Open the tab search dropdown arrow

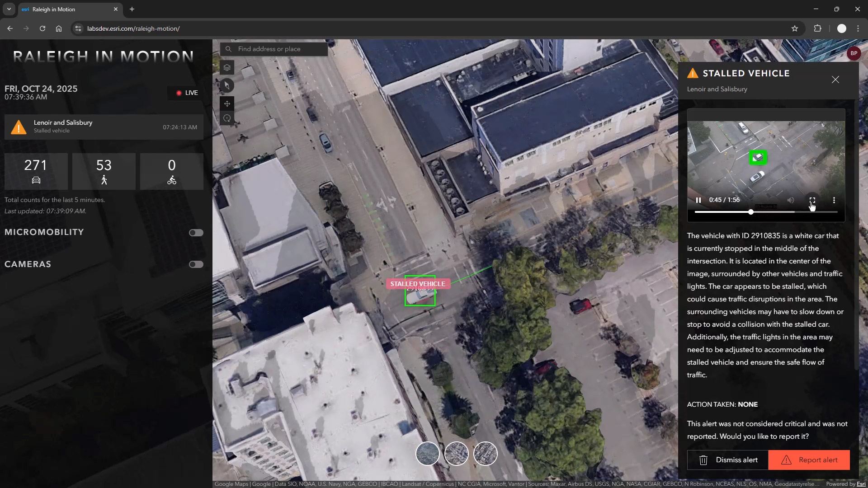click(x=9, y=9)
